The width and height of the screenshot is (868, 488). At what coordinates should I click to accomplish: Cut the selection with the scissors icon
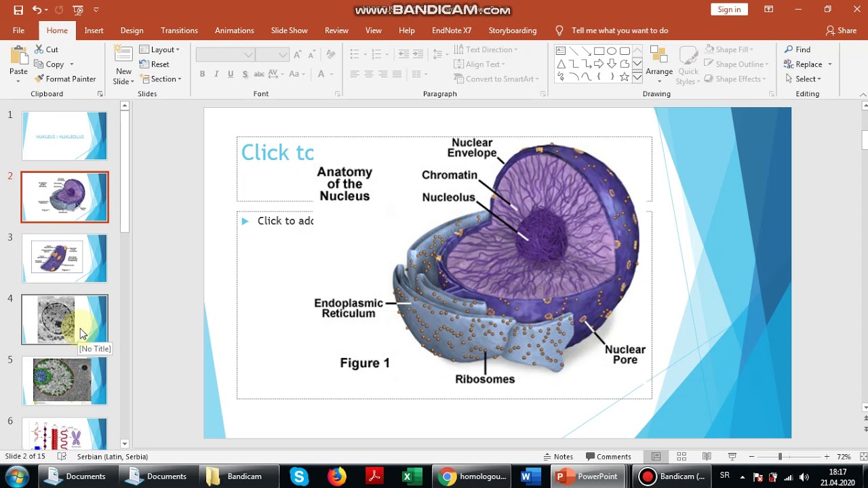46,49
